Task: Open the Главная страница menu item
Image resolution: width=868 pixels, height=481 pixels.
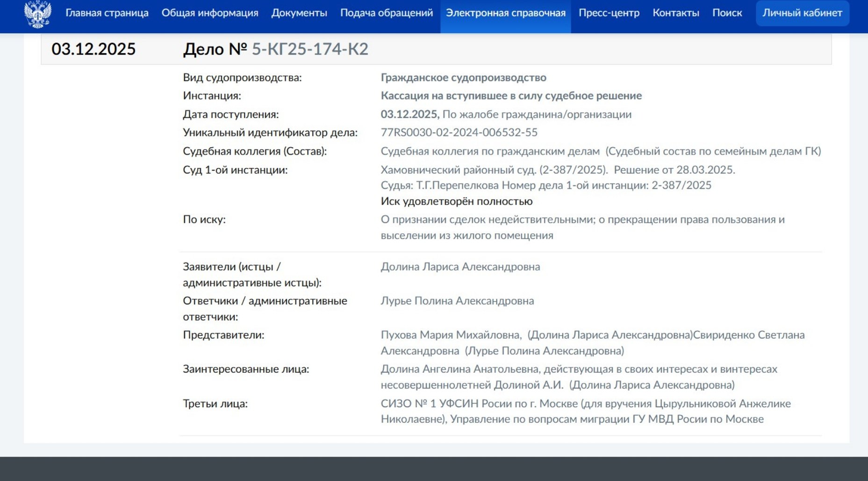Action: 107,13
